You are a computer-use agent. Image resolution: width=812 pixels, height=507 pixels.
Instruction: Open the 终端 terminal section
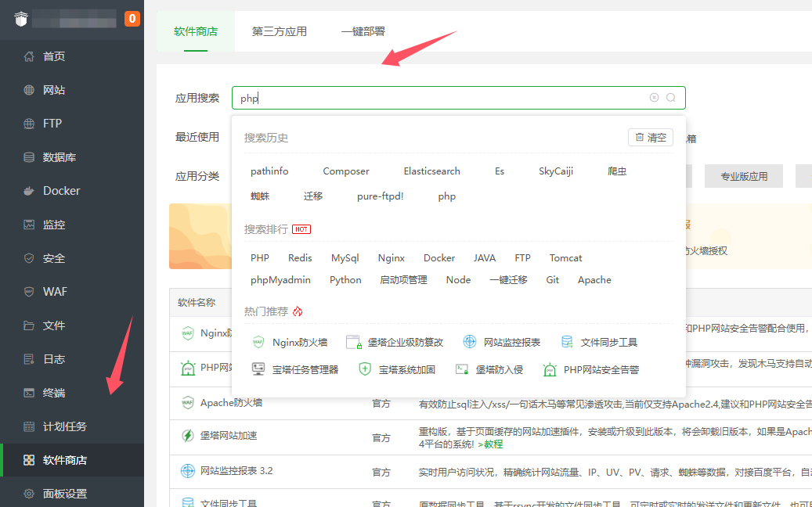click(x=54, y=393)
